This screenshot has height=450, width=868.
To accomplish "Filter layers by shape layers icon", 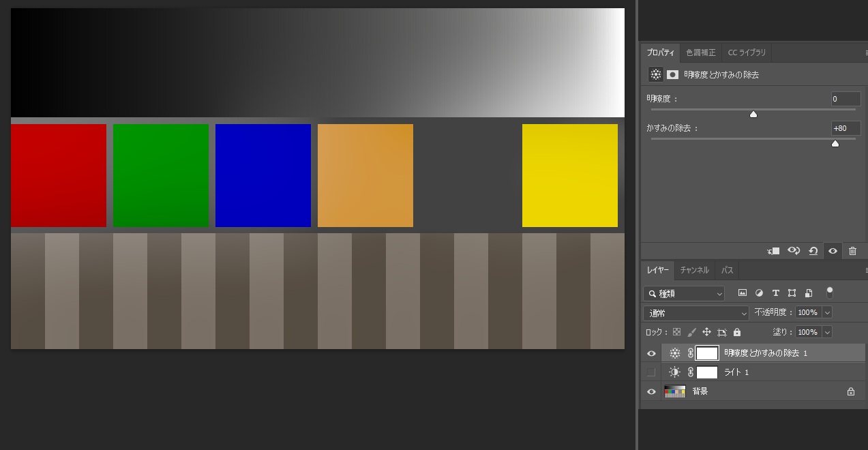I will [x=792, y=293].
